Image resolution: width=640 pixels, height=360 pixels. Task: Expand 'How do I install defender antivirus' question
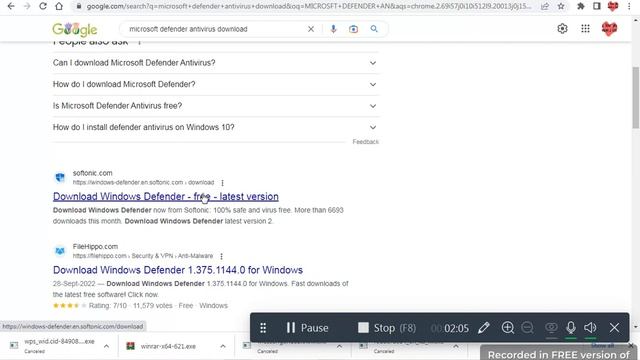[x=216, y=127]
